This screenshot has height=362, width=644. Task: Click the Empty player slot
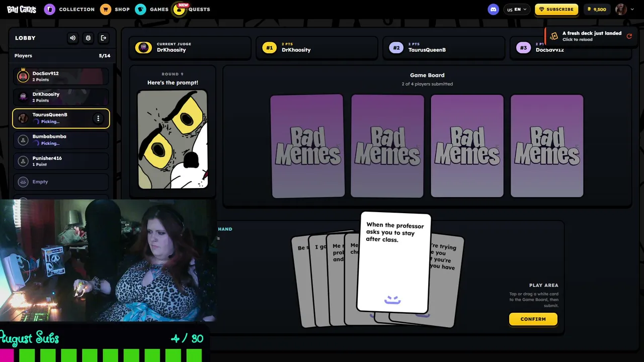click(61, 182)
